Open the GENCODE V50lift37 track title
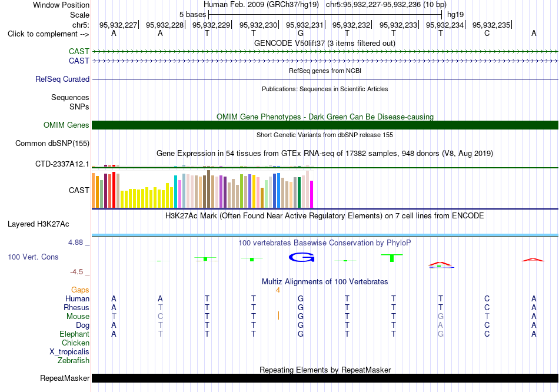This screenshot has height=392, width=559. pyautogui.click(x=324, y=44)
